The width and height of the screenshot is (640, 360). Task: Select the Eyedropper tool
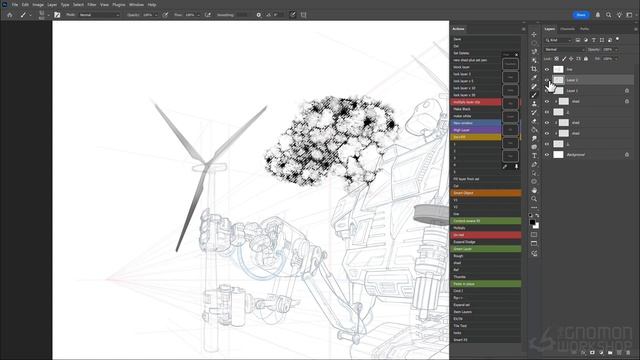(534, 78)
